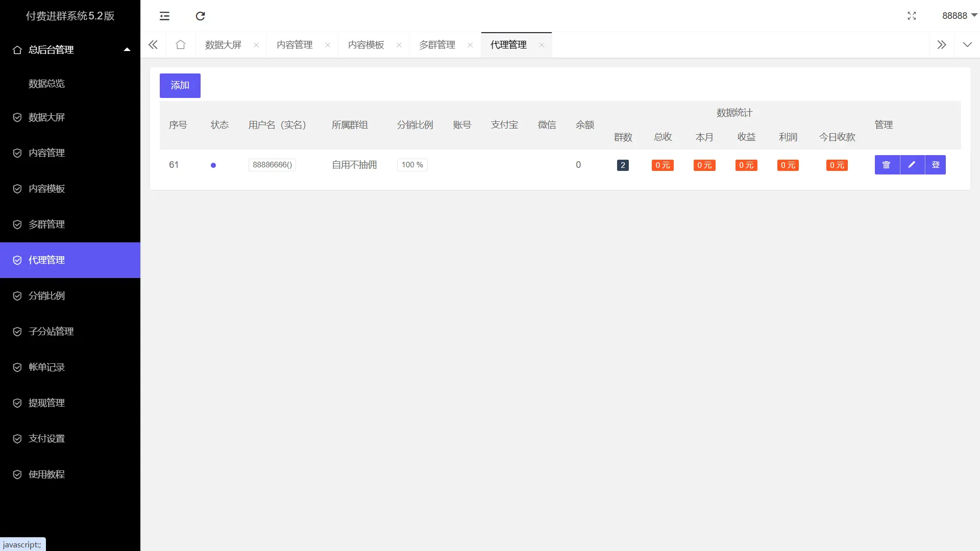Image resolution: width=980 pixels, height=551 pixels.
Task: Open 提现管理 in the sidebar
Action: click(x=46, y=403)
